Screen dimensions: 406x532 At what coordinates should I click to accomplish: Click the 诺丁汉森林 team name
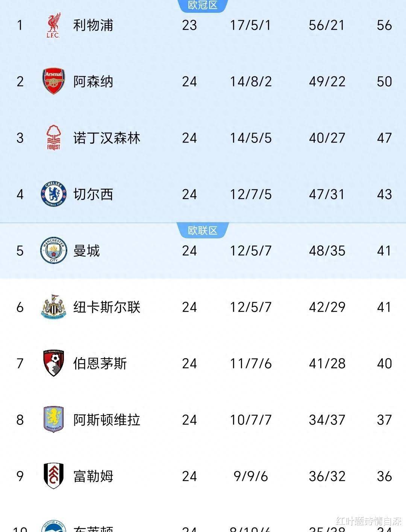pyautogui.click(x=106, y=138)
